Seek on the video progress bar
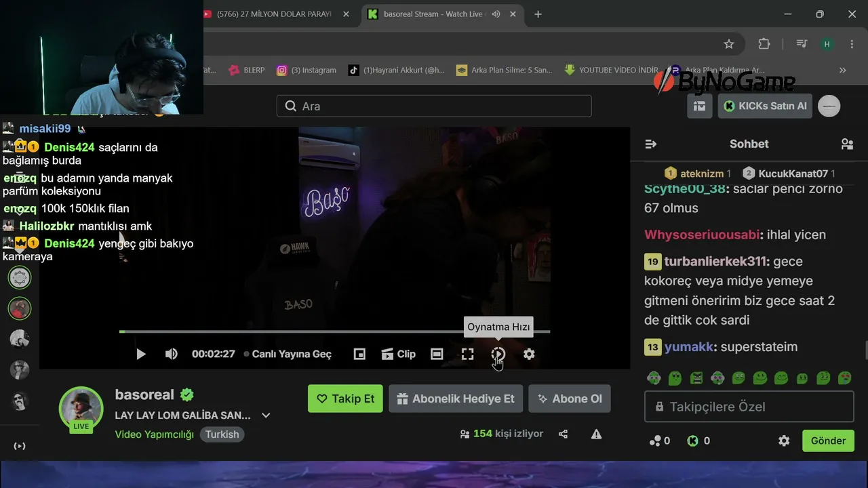The height and width of the screenshot is (488, 868). pyautogui.click(x=334, y=331)
